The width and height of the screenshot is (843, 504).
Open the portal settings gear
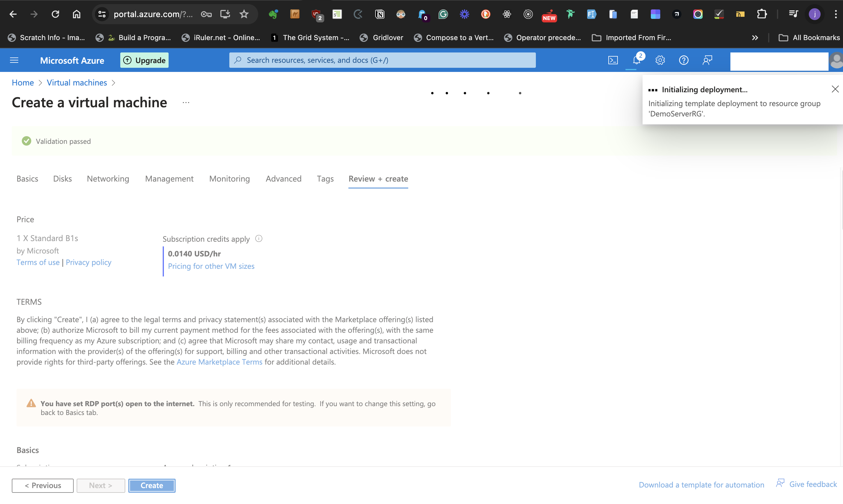[x=660, y=60]
